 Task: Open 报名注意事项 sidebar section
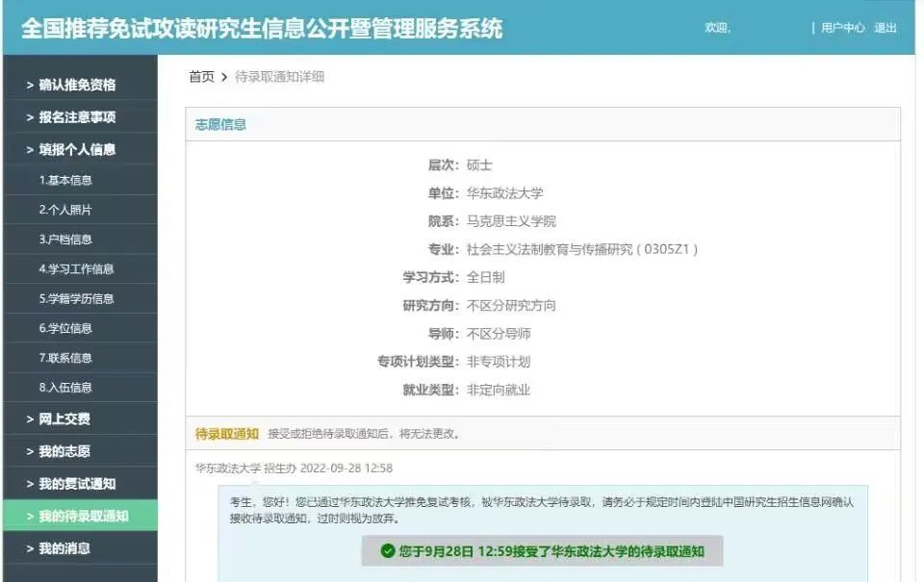[x=77, y=117]
